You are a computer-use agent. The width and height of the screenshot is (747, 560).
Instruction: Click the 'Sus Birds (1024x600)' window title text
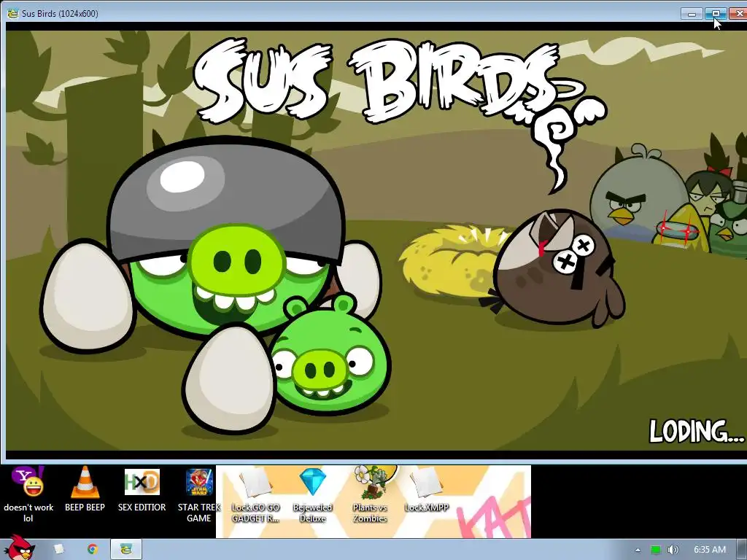[x=60, y=13]
